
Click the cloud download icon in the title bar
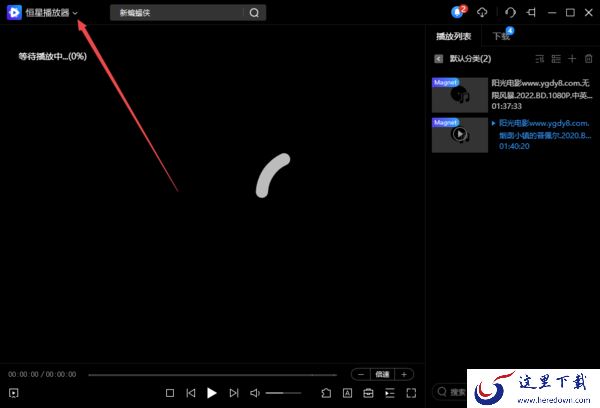pyautogui.click(x=482, y=13)
